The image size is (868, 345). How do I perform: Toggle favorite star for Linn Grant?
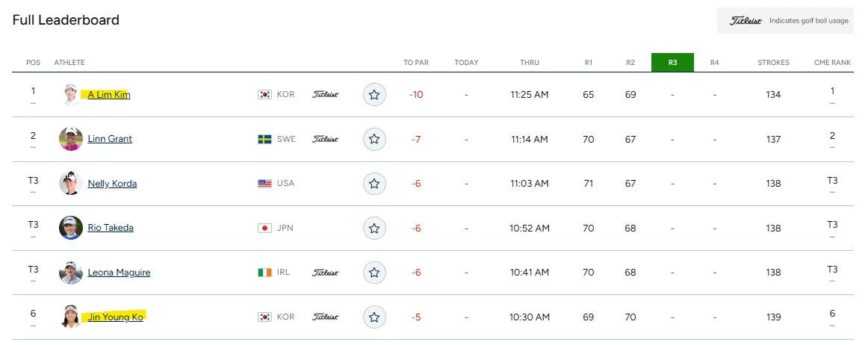[x=374, y=139]
